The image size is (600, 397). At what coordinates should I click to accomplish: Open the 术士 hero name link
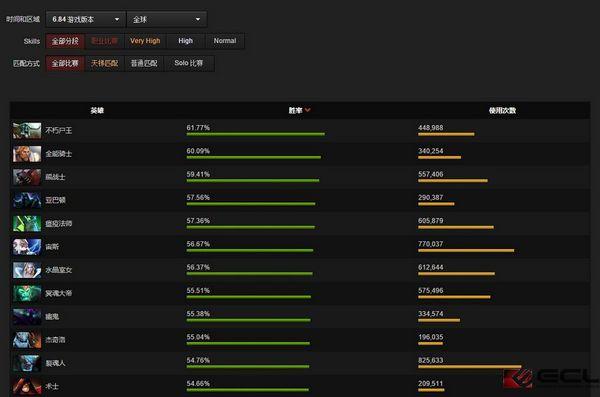click(x=52, y=386)
